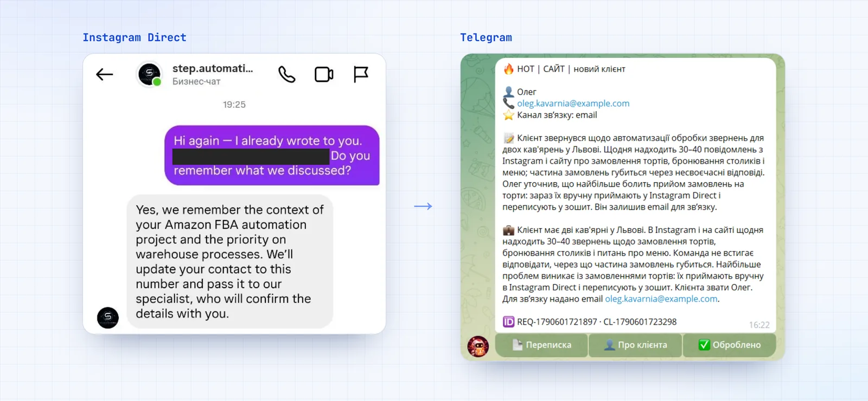Open oleg.kavarnia@example.com link under Олег
The image size is (868, 401).
(573, 104)
